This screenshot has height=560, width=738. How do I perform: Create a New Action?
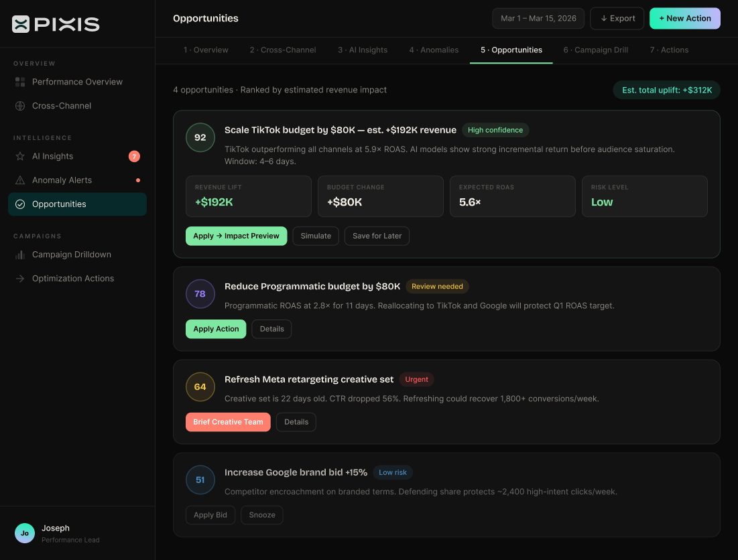click(x=684, y=19)
